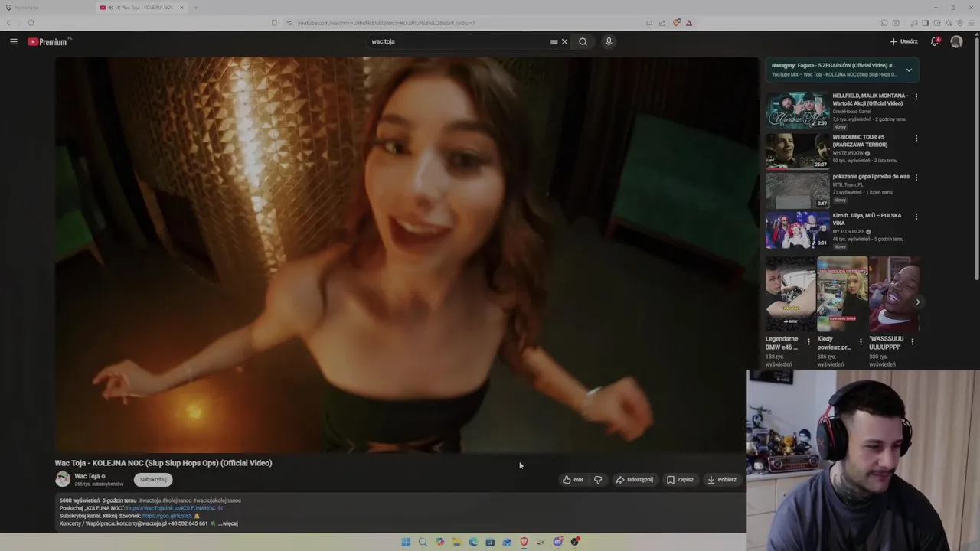Open the Wac Toja channel name link
Screen dimensions: 980x551
[x=87, y=476]
